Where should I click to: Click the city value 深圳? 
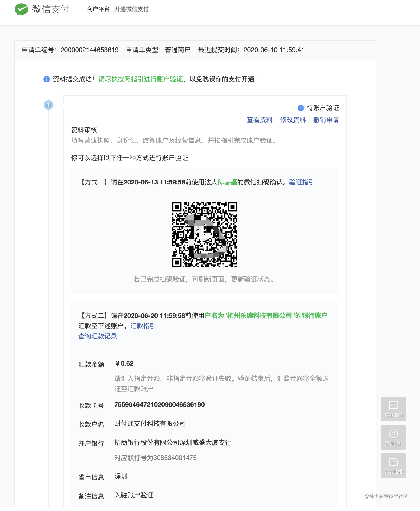(x=121, y=476)
